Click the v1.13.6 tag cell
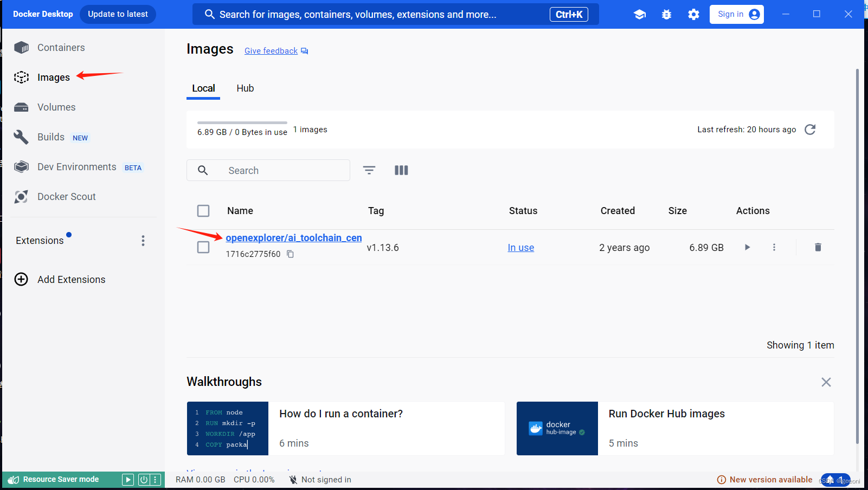 pos(383,248)
